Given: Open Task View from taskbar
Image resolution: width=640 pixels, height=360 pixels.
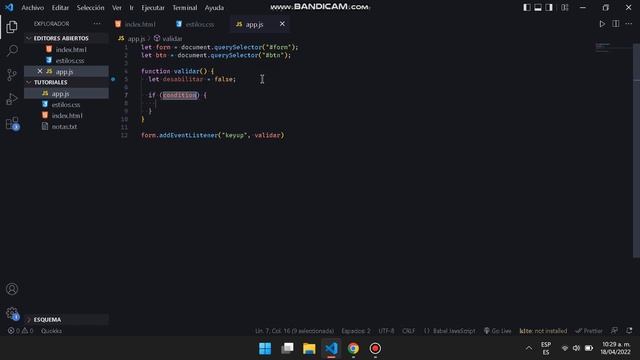Looking at the screenshot, I should [x=287, y=349].
